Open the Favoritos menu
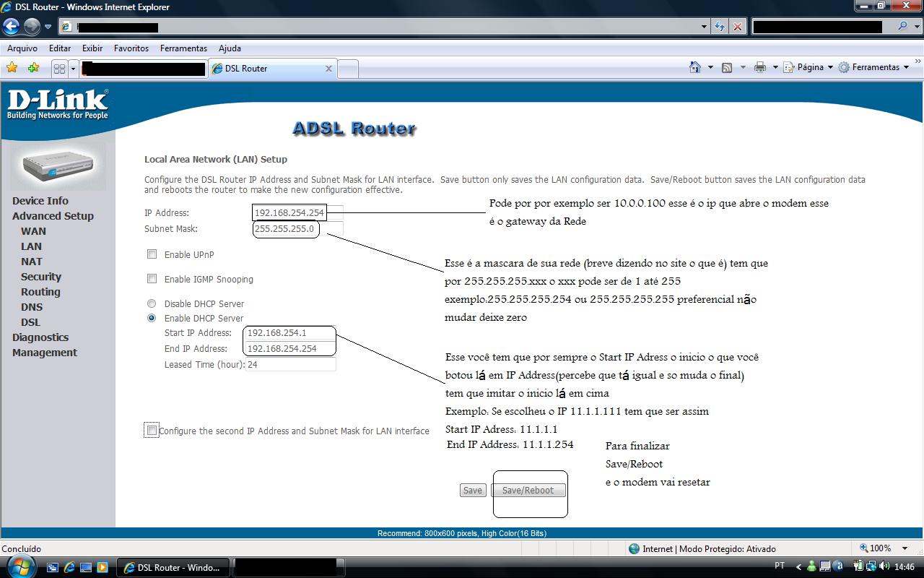Screen dimensions: 924x578 [131, 48]
